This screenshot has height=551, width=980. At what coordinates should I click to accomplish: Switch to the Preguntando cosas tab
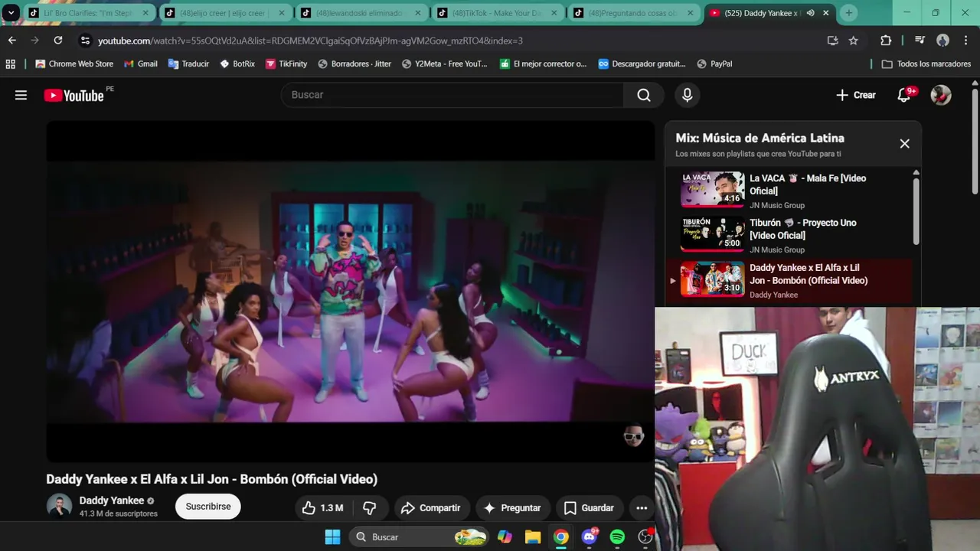tap(635, 13)
